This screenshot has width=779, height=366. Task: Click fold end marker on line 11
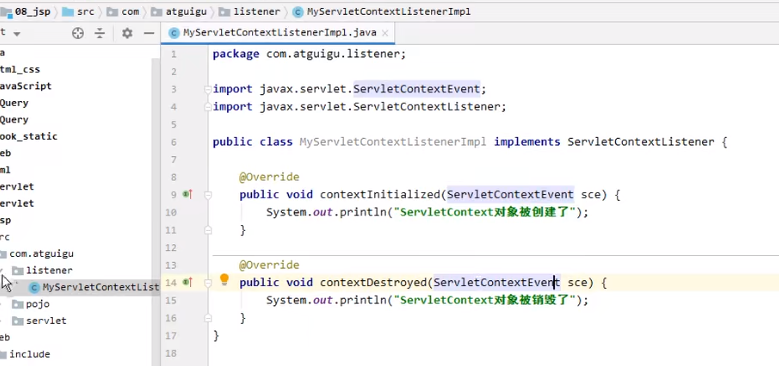point(208,230)
